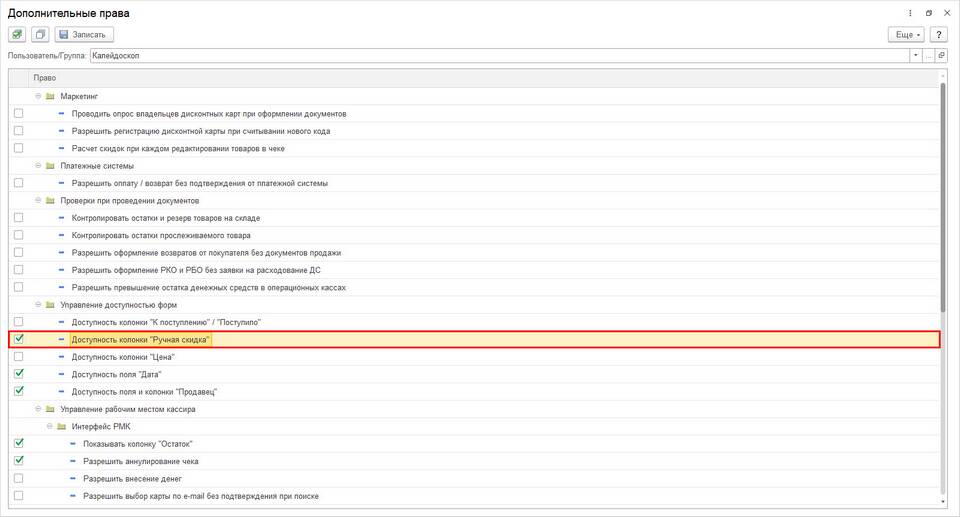
Task: Click the scrollbar up arrow in rights list
Action: click(x=943, y=75)
